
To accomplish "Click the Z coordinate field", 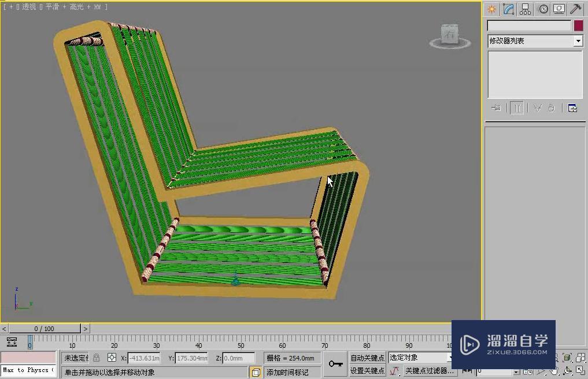I will tap(239, 358).
